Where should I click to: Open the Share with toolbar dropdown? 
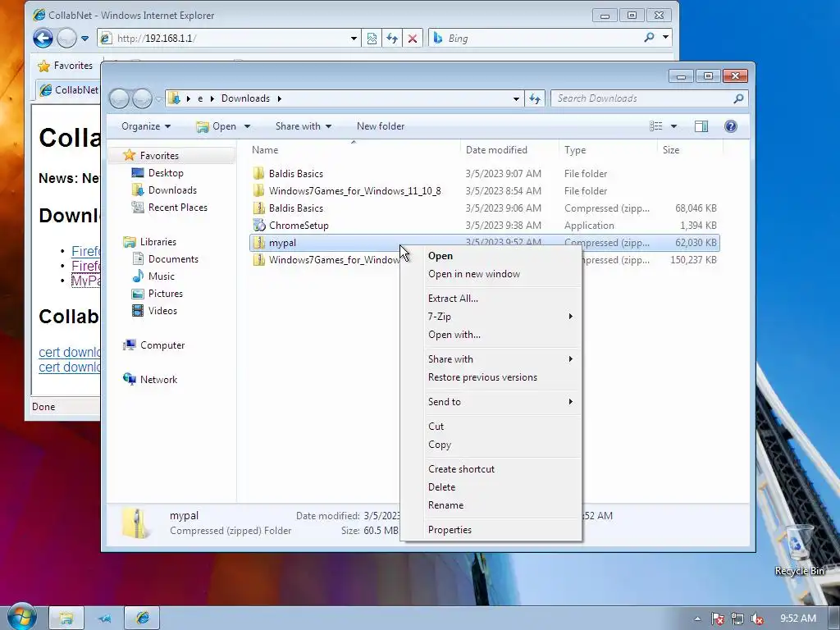(x=304, y=126)
